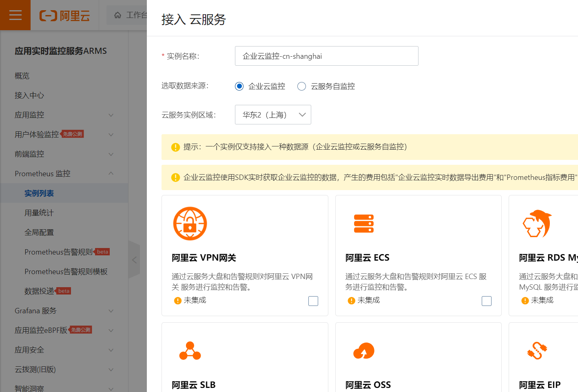Collapse the Prometheus 监控 menu chevron
The image size is (578, 392).
[111, 173]
